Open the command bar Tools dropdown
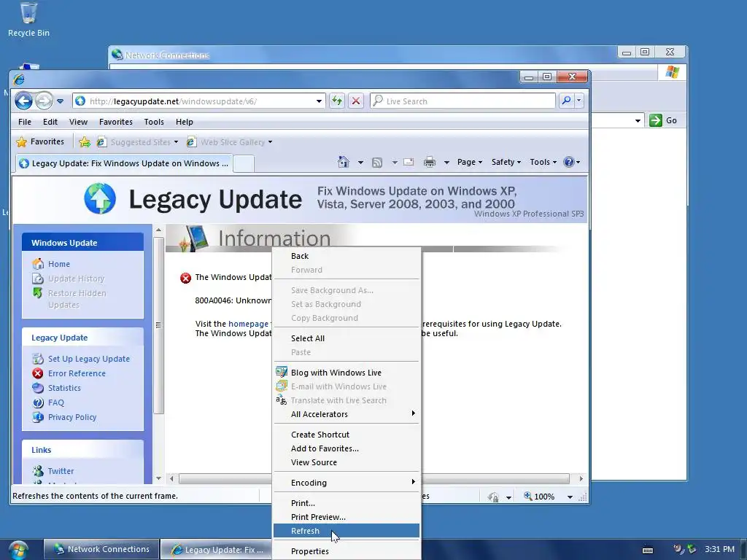The image size is (747, 560). [x=543, y=162]
